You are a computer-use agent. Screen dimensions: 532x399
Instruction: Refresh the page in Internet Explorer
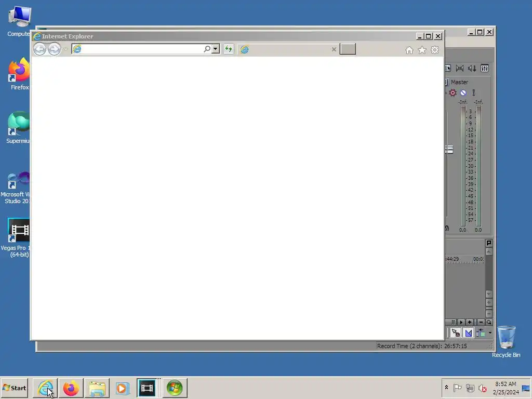229,49
